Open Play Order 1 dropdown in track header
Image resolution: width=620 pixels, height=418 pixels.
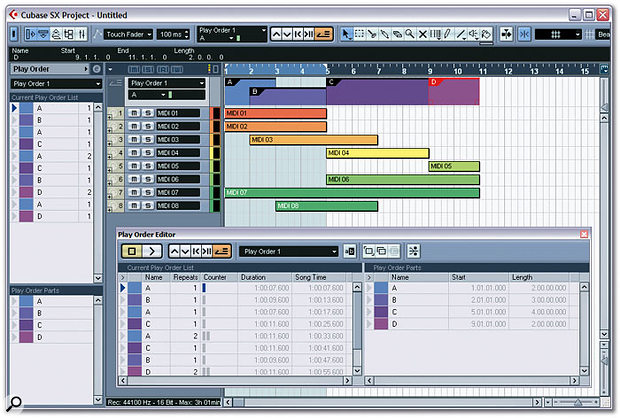[x=166, y=83]
